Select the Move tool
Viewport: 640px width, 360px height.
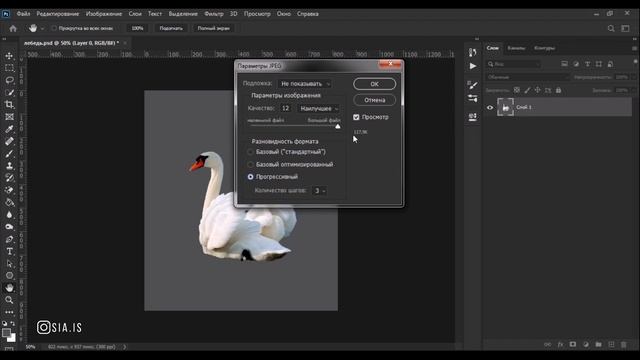pyautogui.click(x=9, y=56)
